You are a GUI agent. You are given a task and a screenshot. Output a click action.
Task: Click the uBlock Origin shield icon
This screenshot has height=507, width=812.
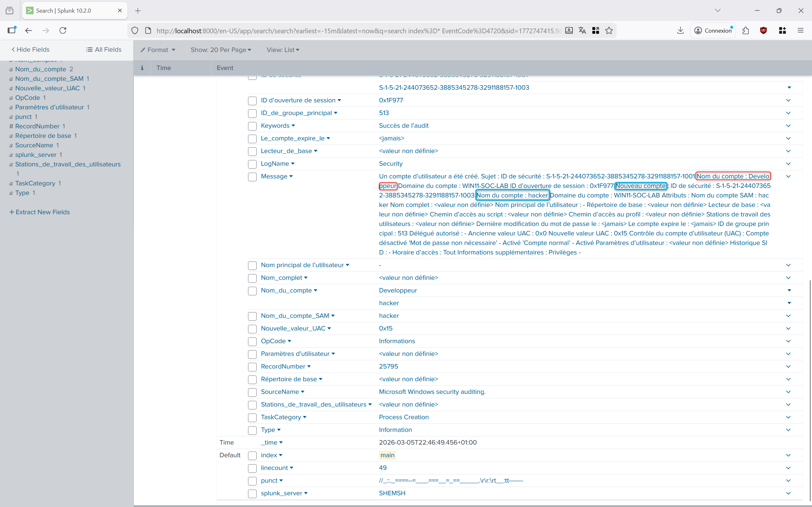tap(763, 30)
